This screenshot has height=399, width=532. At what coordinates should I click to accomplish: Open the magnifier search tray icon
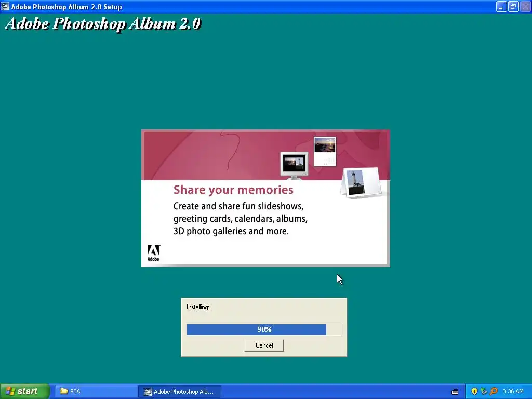point(494,391)
